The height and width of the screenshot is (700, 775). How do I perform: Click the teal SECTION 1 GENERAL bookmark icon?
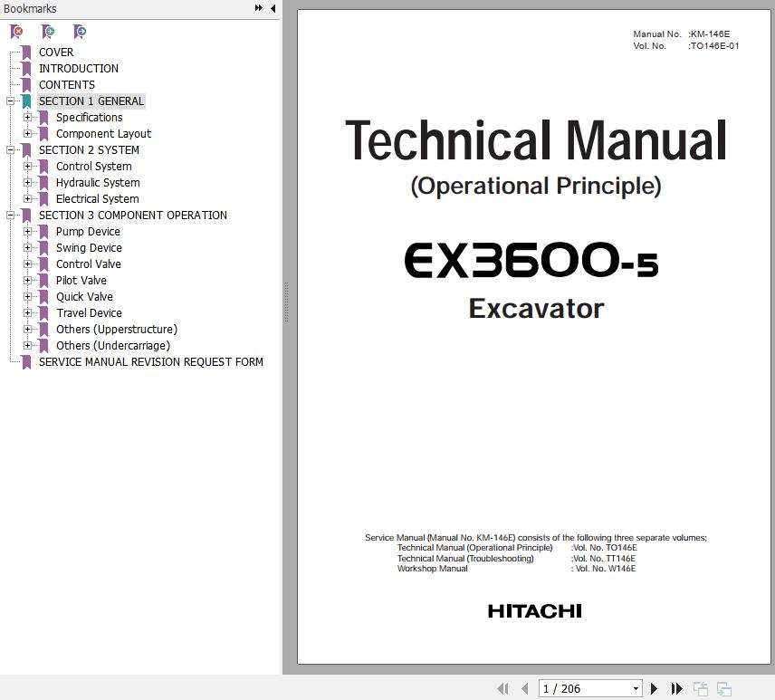[26, 101]
